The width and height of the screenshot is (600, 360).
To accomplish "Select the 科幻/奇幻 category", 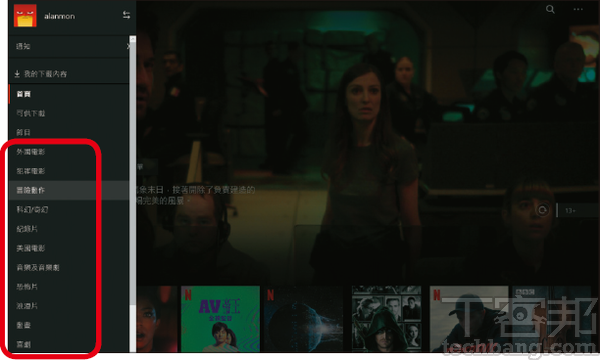I will 69,210.
